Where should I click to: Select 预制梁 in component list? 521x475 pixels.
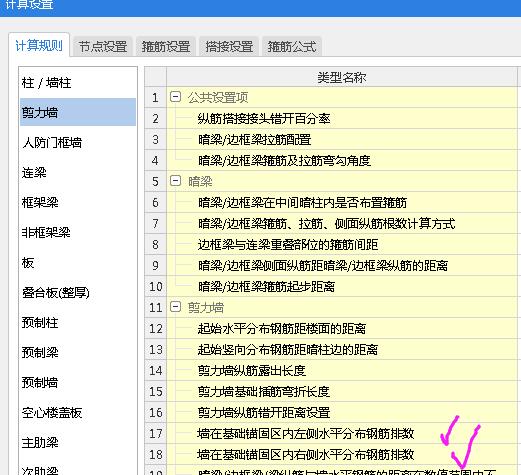(78, 352)
